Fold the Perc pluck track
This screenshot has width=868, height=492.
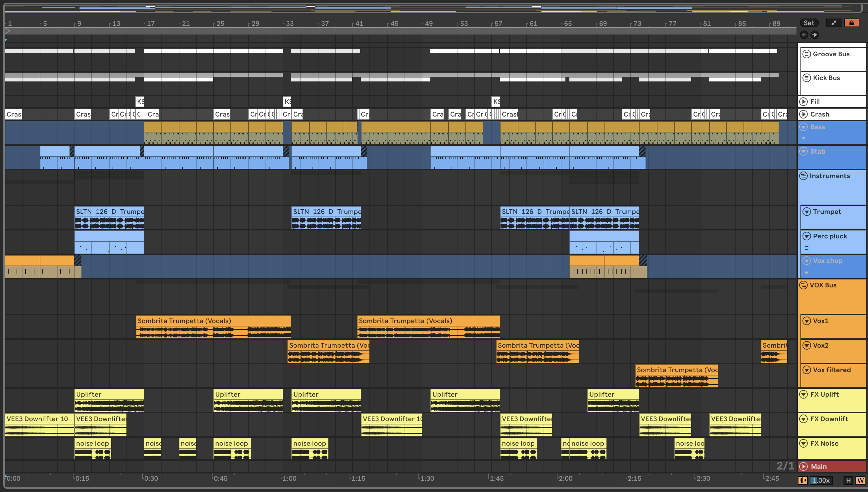click(806, 236)
